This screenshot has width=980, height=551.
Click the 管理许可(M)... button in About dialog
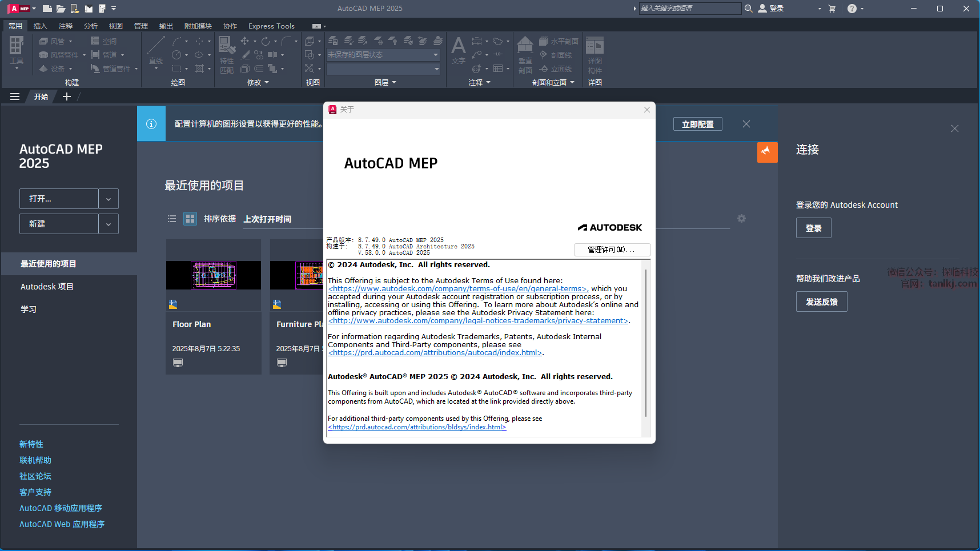point(612,250)
